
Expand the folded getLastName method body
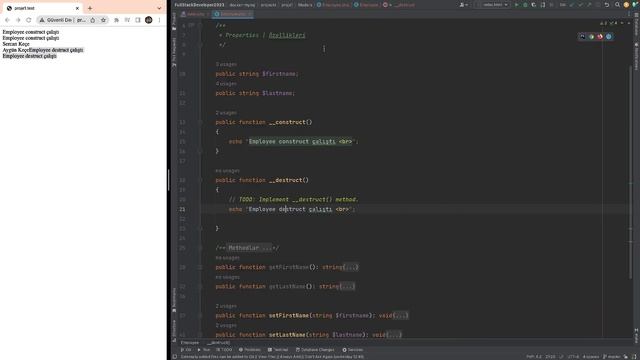(348, 287)
